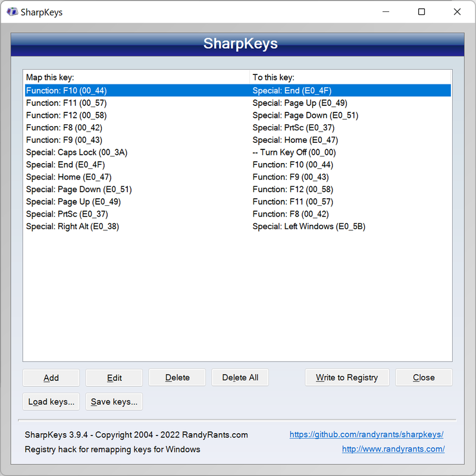The image size is (476, 476).
Task: Click the Save keys... button
Action: 114,402
